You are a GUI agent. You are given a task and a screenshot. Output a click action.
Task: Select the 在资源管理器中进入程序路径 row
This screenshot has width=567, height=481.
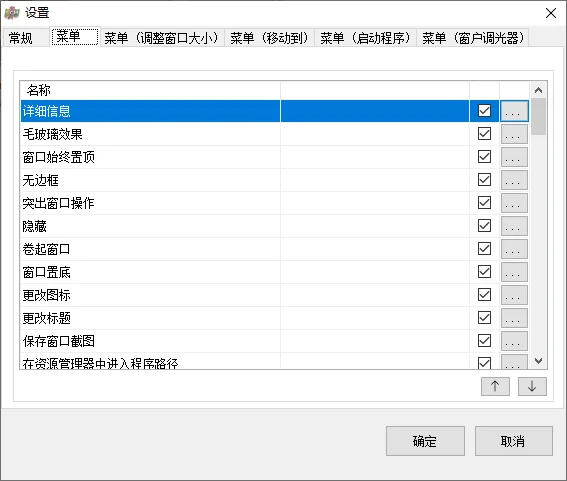[x=275, y=361]
